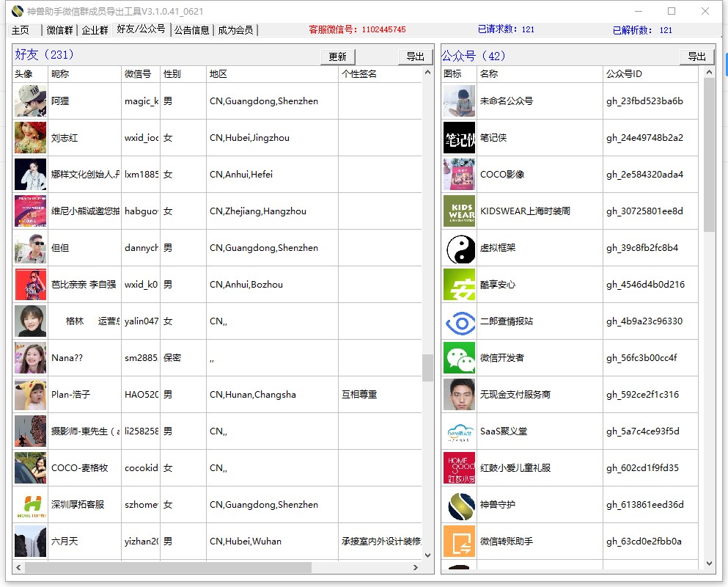Click avatar of friend Nana??
The width and height of the screenshot is (728, 587).
tap(30, 358)
